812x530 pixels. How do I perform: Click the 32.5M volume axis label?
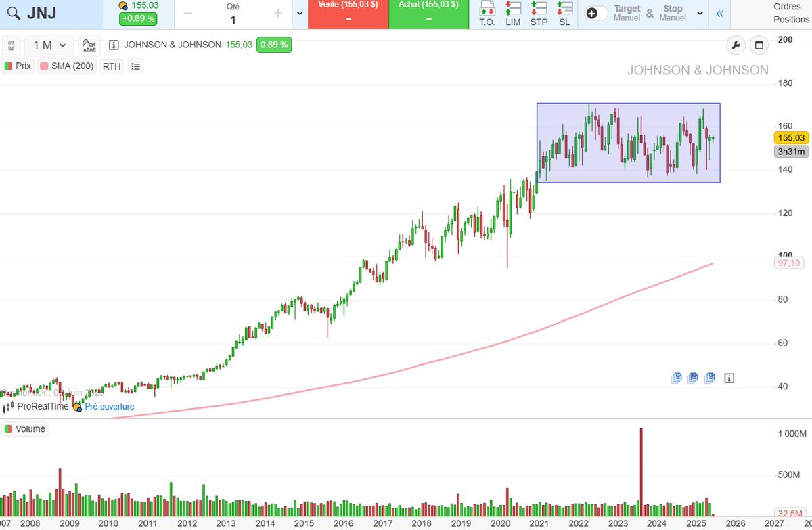pyautogui.click(x=790, y=513)
